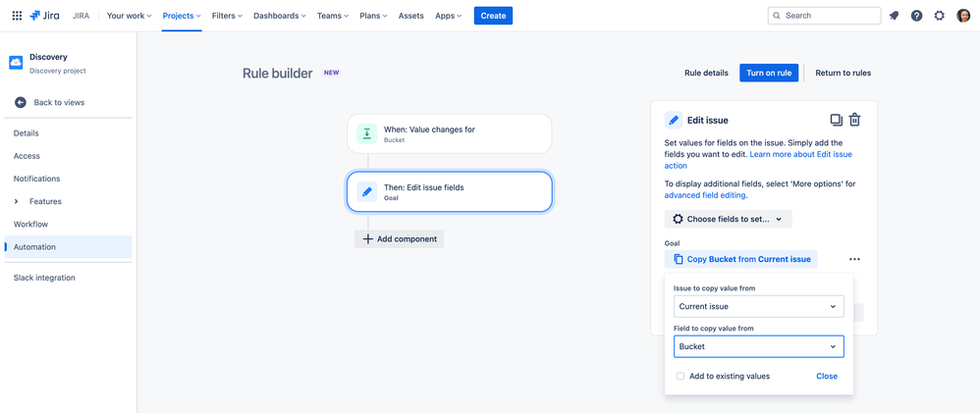
Task: Click the green trigger icon on When step
Action: point(367,133)
